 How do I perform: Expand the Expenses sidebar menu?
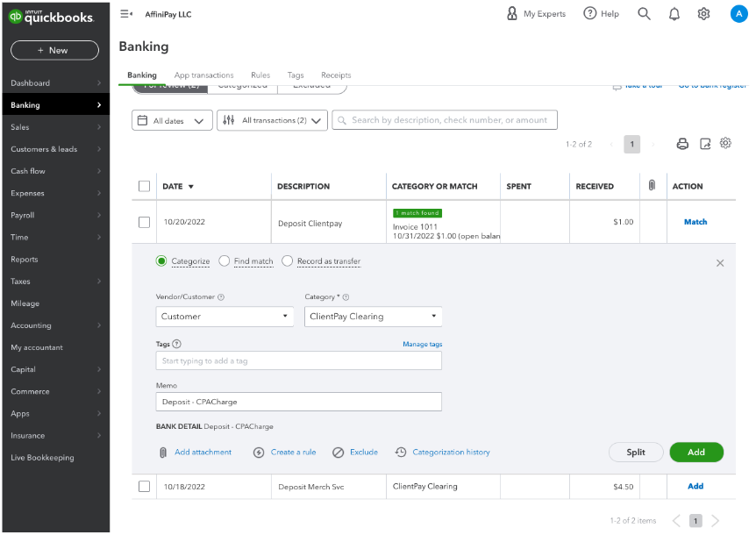55,193
